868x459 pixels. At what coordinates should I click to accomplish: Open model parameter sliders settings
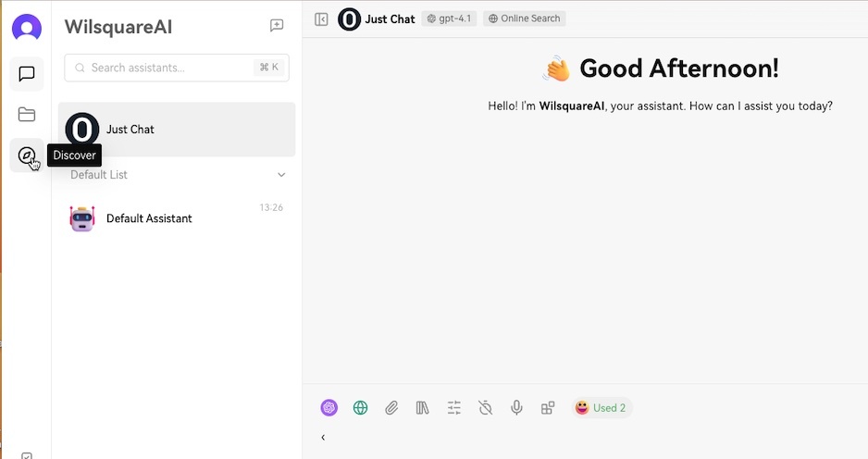[454, 408]
